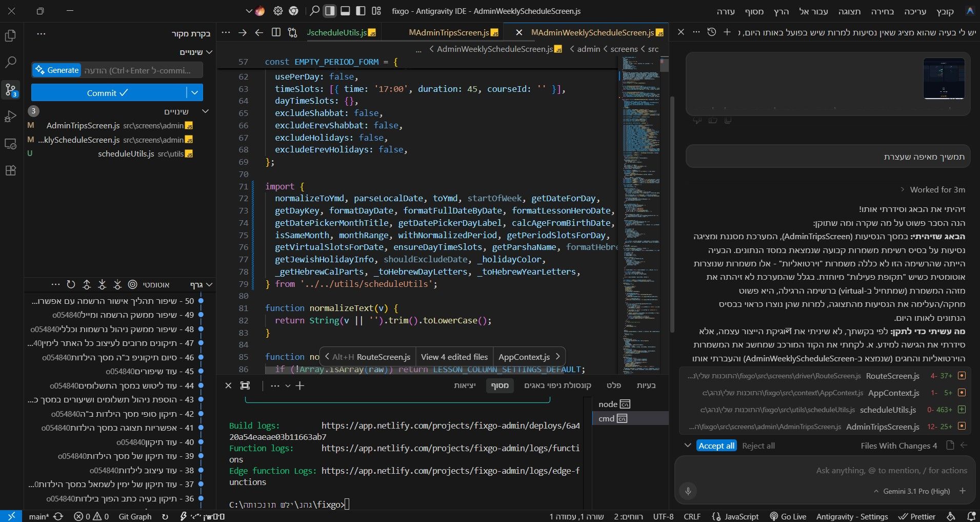The height and width of the screenshot is (522, 980).
Task: Click the Chrome browser icon in the title bar
Action: (x=294, y=11)
